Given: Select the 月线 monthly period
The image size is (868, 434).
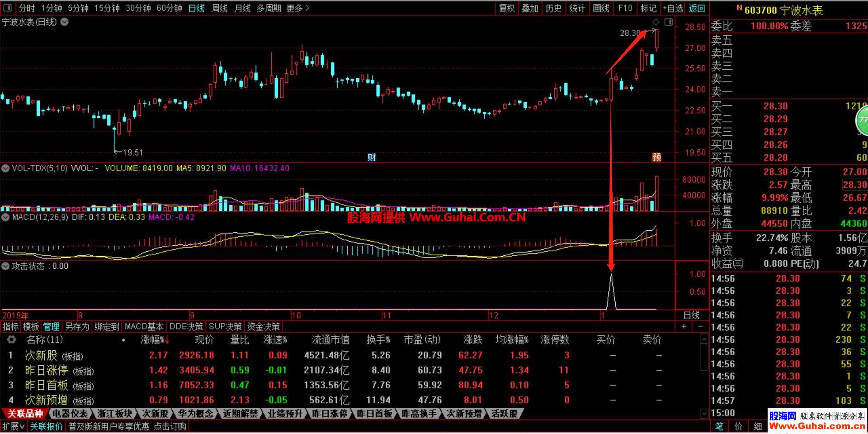Looking at the screenshot, I should [x=243, y=8].
